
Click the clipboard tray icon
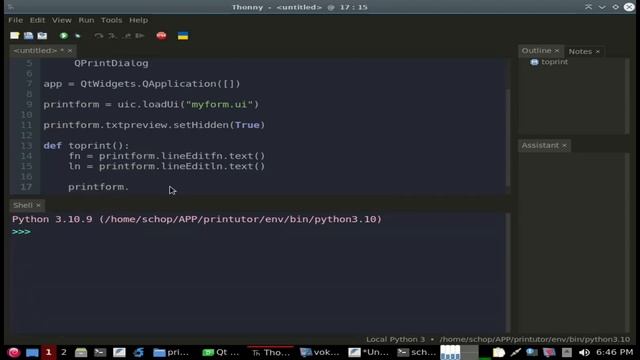tap(498, 352)
